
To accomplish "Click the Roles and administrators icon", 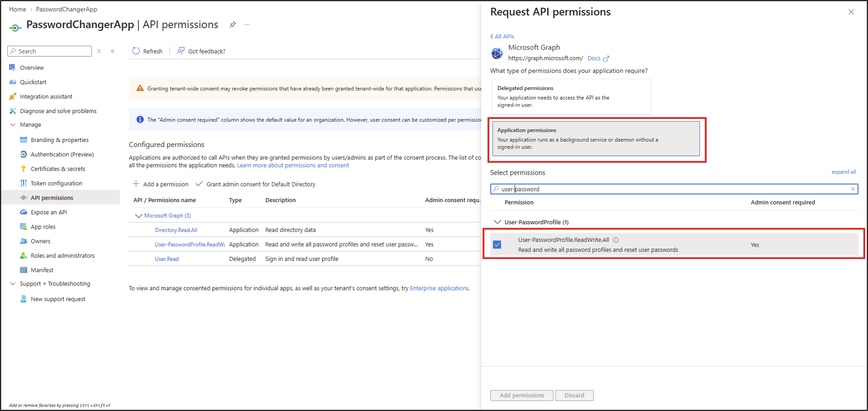I will coord(23,255).
